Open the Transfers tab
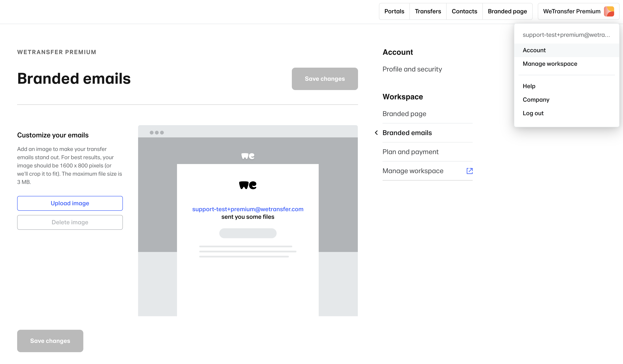The image size is (623, 364). coord(428,11)
